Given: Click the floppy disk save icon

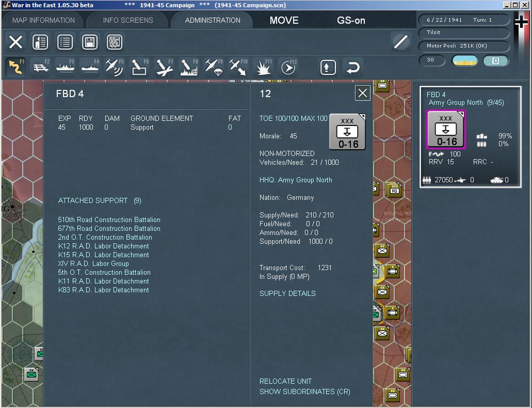Looking at the screenshot, I should [90, 42].
